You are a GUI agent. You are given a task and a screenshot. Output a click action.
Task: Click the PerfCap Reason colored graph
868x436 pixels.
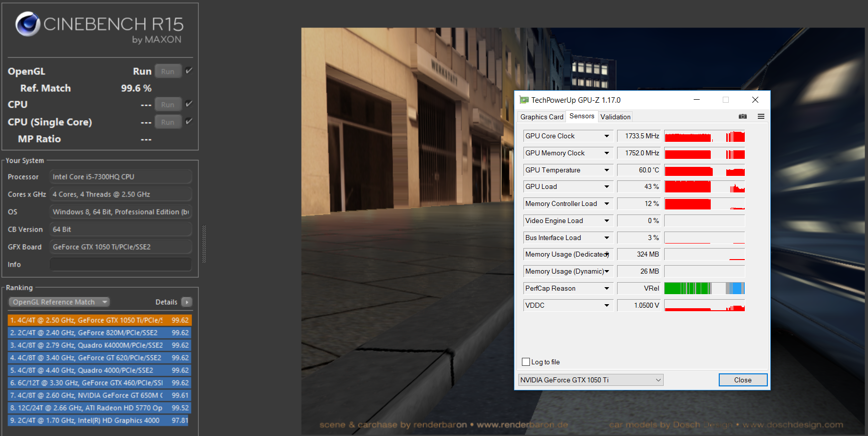click(704, 289)
